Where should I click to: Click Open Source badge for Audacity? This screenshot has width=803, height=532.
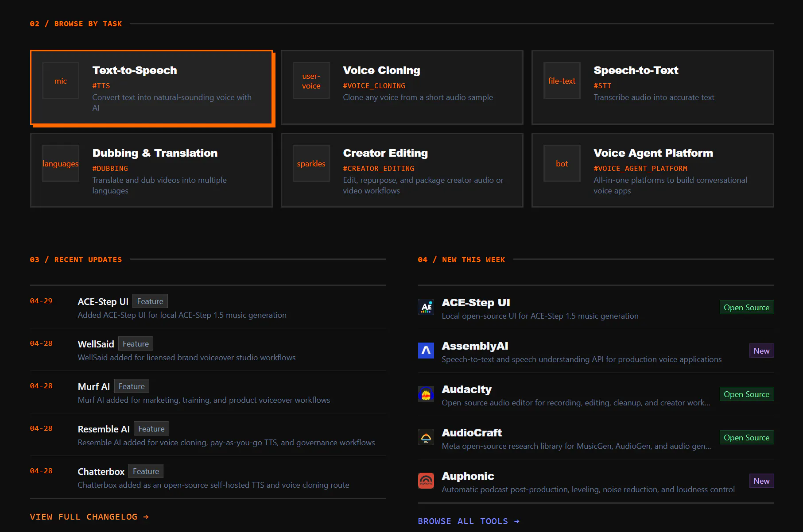[x=747, y=394]
